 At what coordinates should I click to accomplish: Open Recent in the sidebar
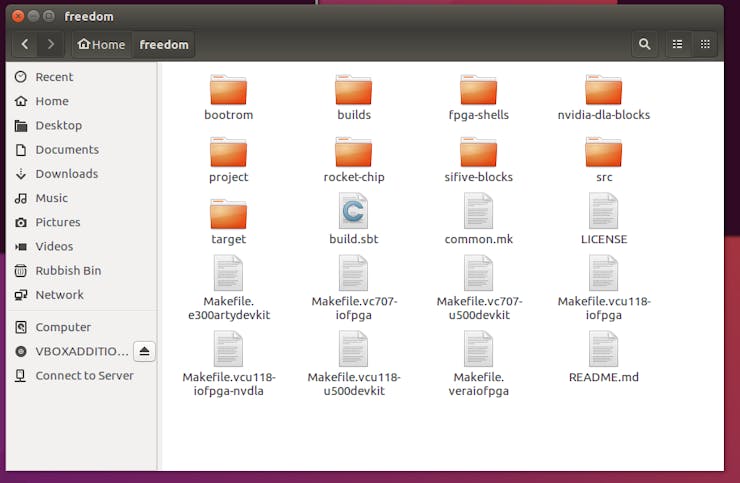coord(81,77)
